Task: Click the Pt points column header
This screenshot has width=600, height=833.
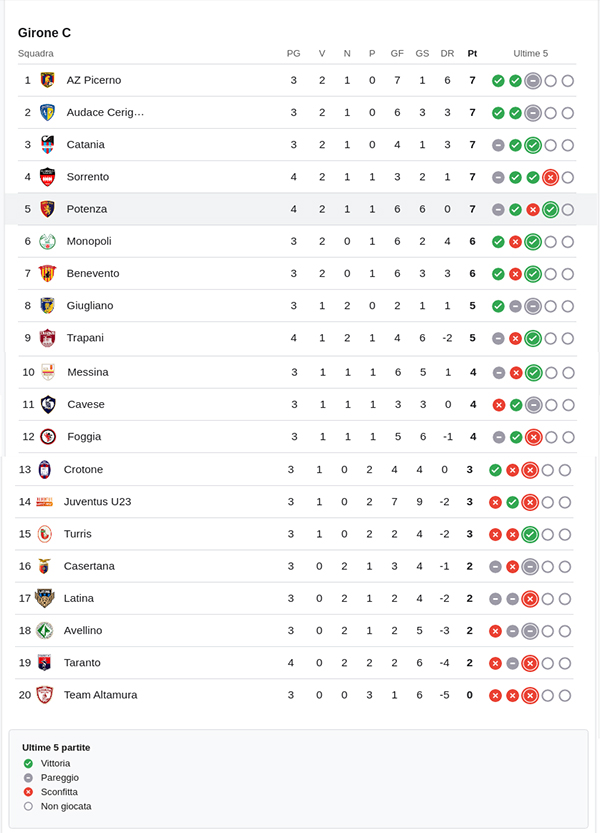Action: 472,53
